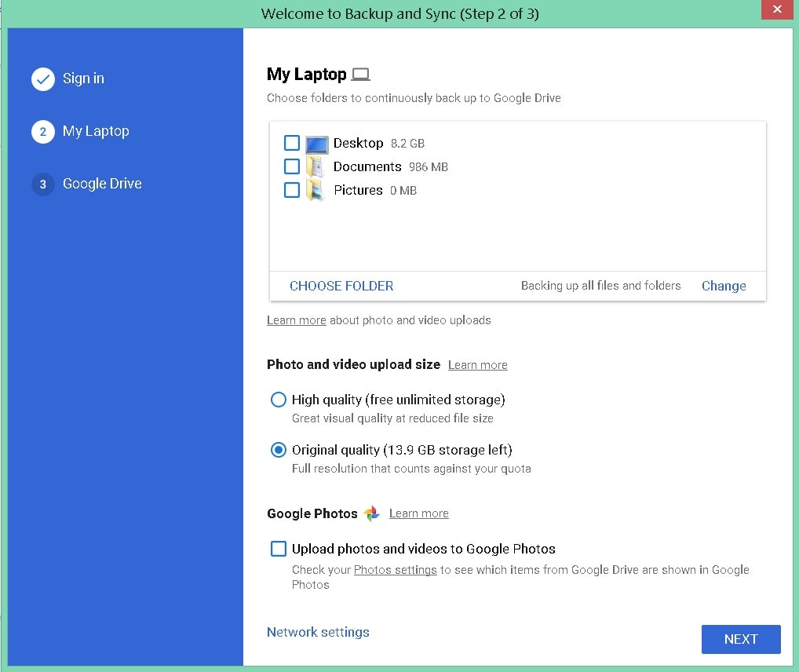Click the step 2 number circle
The height and width of the screenshot is (672, 799).
tap(43, 132)
